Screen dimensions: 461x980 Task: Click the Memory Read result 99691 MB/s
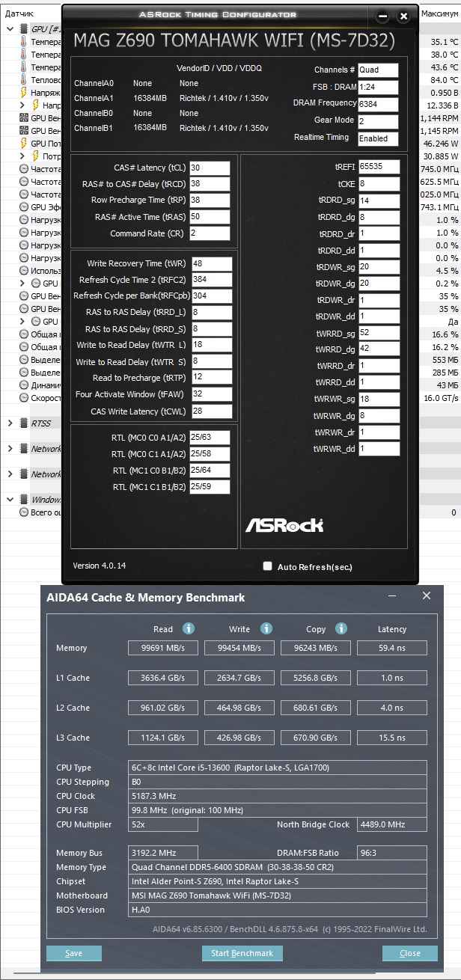pyautogui.click(x=162, y=648)
